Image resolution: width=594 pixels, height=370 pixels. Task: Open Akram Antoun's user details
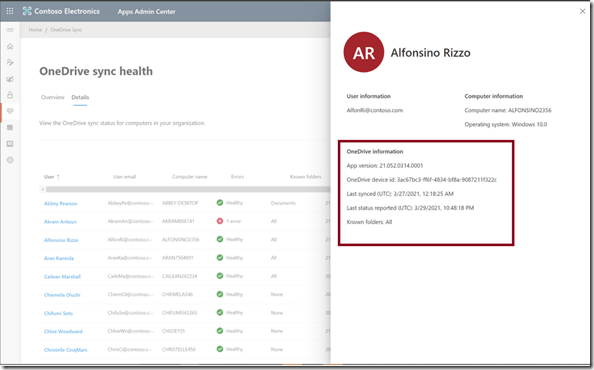pos(60,222)
